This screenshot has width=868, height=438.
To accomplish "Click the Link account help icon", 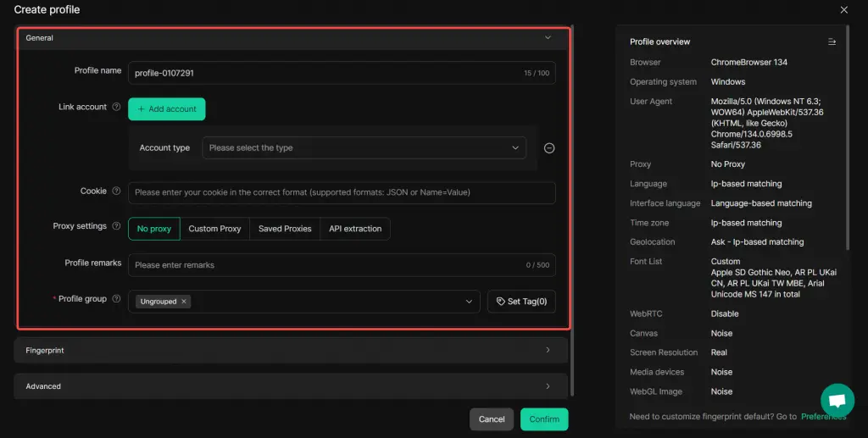I will click(116, 108).
